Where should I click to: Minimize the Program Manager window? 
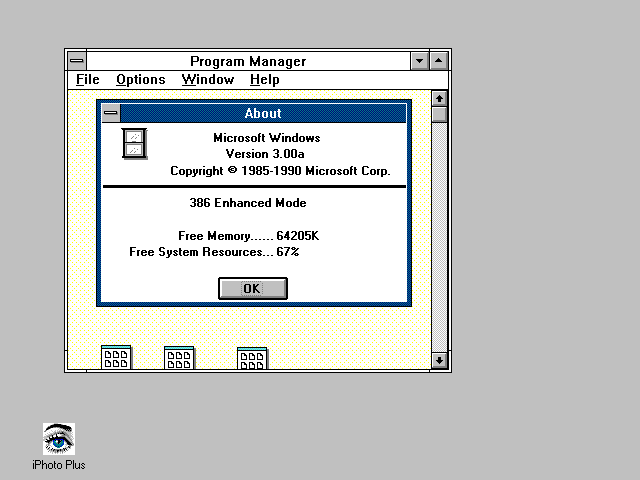click(419, 61)
